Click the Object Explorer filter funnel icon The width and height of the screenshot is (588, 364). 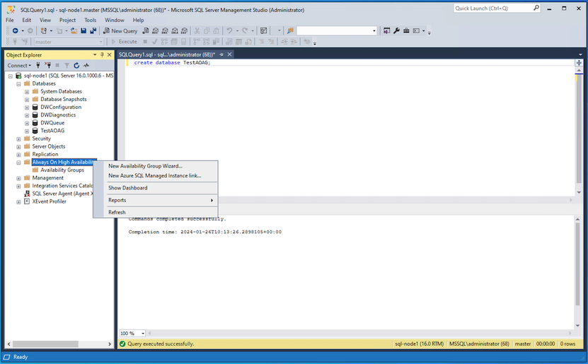[67, 65]
